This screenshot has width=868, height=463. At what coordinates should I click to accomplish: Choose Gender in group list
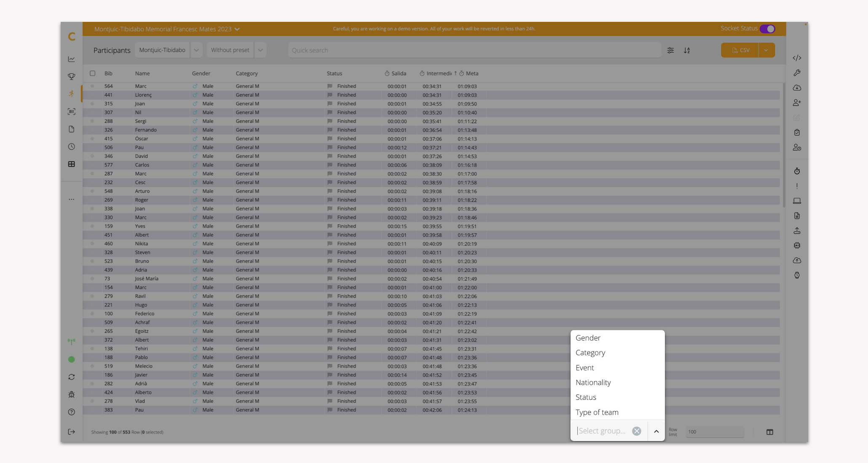pos(617,338)
